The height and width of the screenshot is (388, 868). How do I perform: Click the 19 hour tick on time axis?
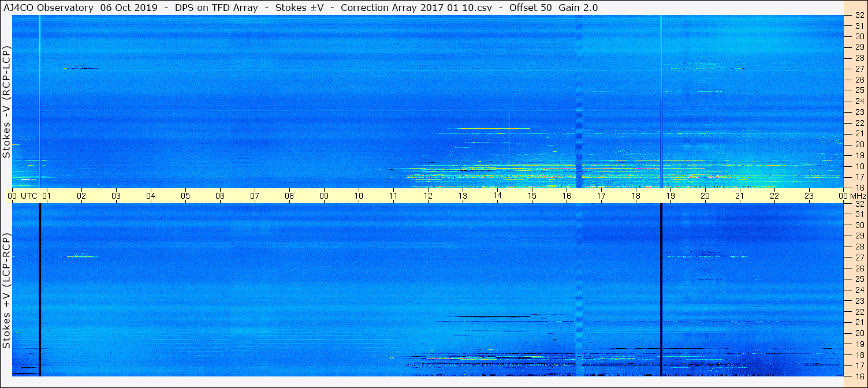(x=670, y=196)
